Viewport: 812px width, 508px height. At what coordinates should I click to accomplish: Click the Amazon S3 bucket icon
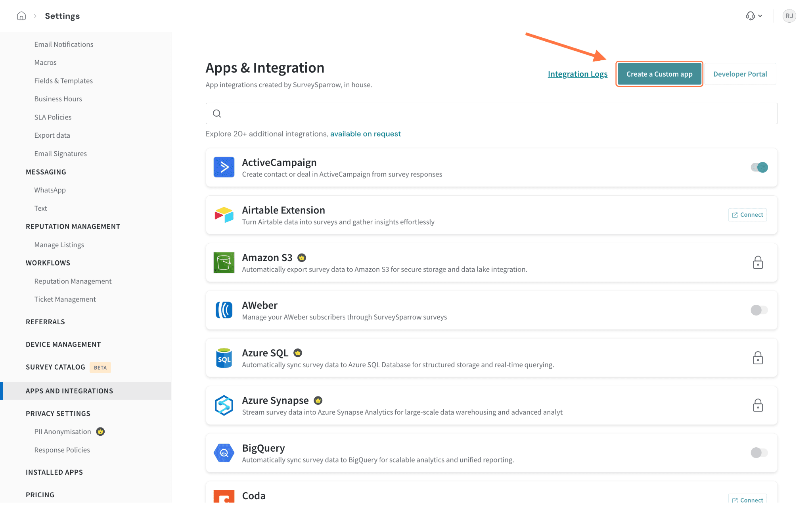(224, 262)
